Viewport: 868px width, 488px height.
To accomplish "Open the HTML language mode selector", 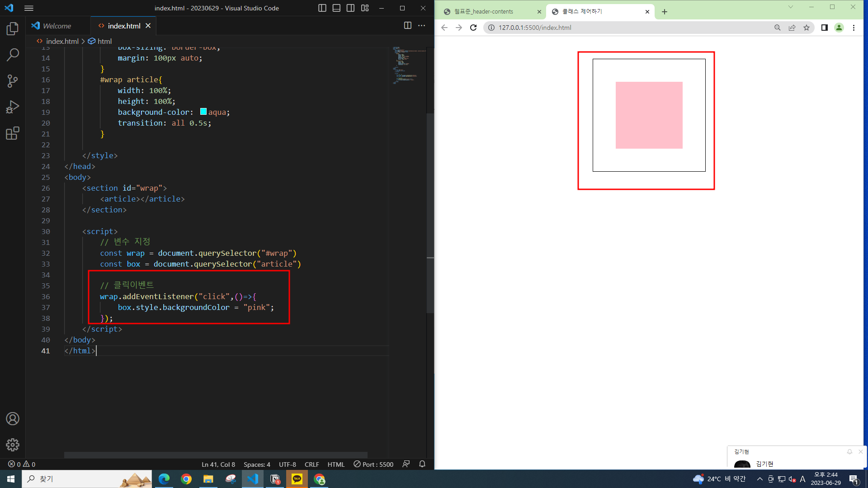I will pyautogui.click(x=336, y=465).
